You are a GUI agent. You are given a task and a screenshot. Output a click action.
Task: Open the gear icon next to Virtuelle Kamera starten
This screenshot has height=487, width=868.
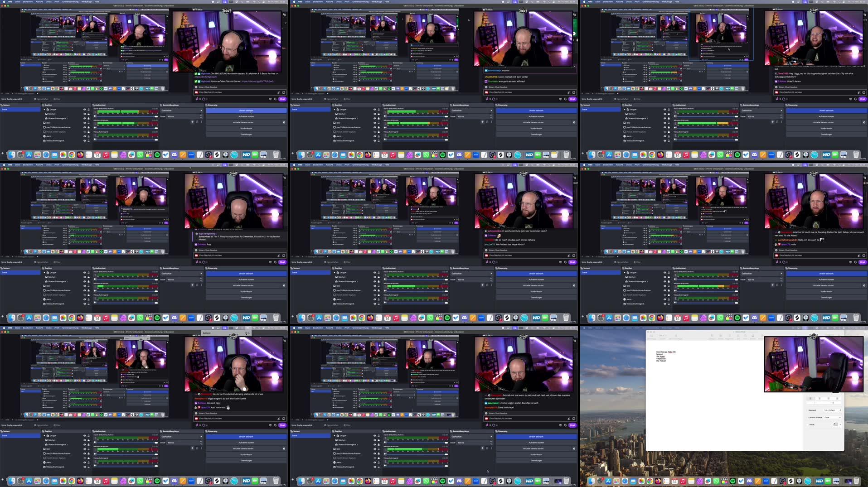(284, 122)
